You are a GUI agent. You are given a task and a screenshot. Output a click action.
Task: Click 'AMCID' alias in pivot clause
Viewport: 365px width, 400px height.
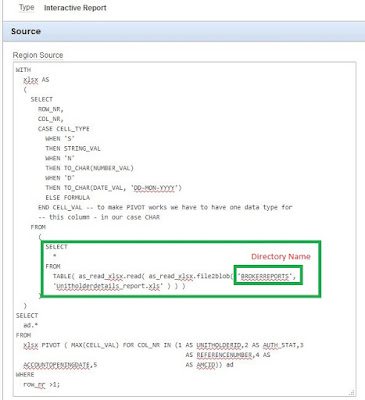(x=207, y=365)
